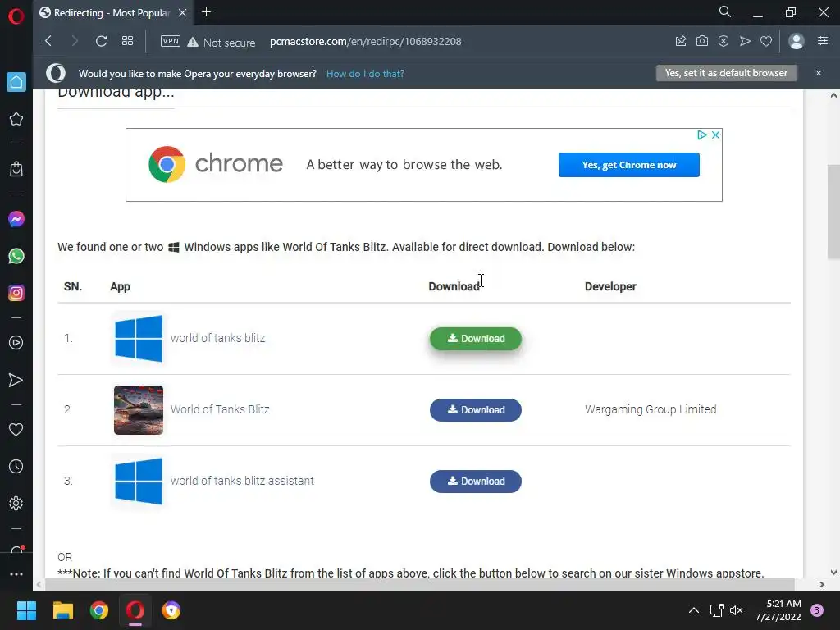Viewport: 840px width, 630px height.
Task: Click Download for Wargaming World of Tanks Blitz
Action: (476, 410)
